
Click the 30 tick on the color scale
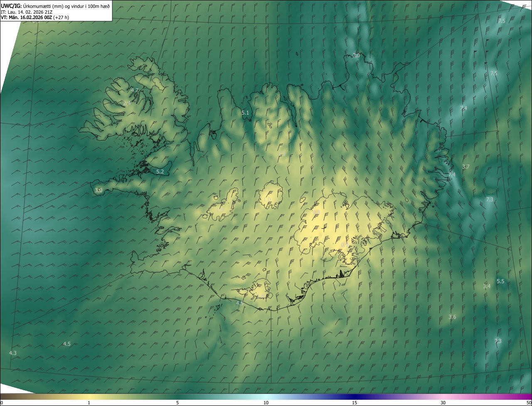click(443, 403)
